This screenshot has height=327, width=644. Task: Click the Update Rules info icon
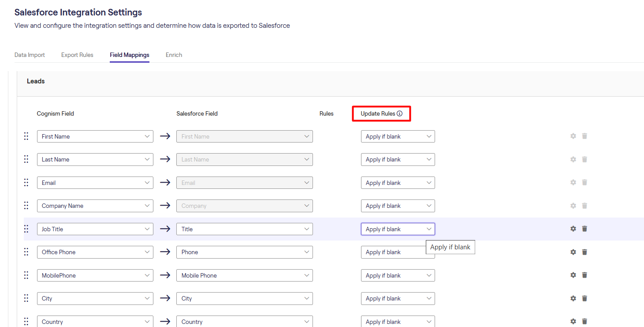click(x=399, y=113)
